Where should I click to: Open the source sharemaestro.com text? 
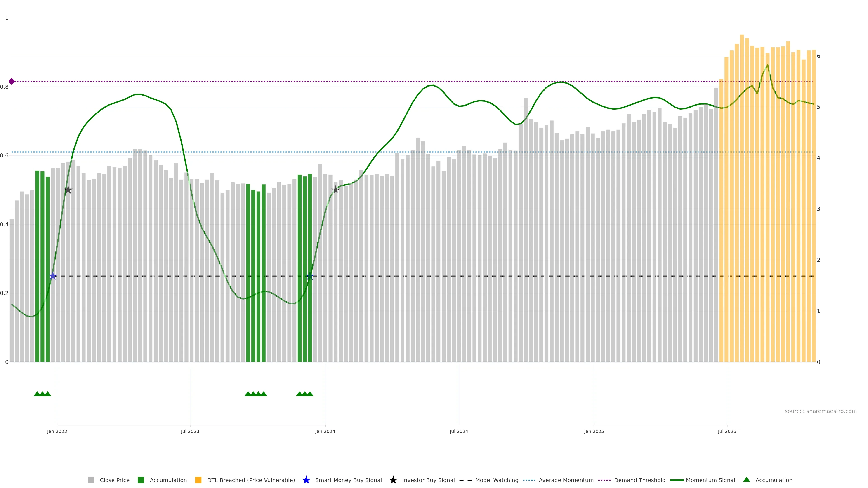[x=821, y=411]
